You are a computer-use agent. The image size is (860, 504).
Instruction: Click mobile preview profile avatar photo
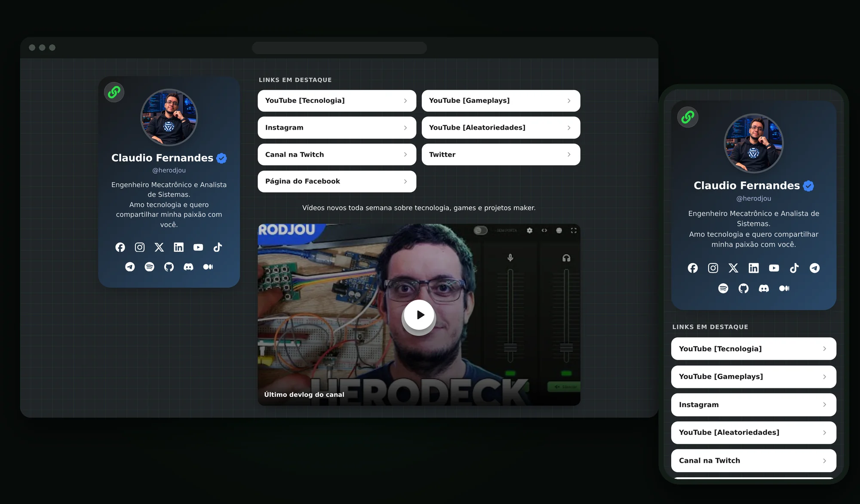754,143
